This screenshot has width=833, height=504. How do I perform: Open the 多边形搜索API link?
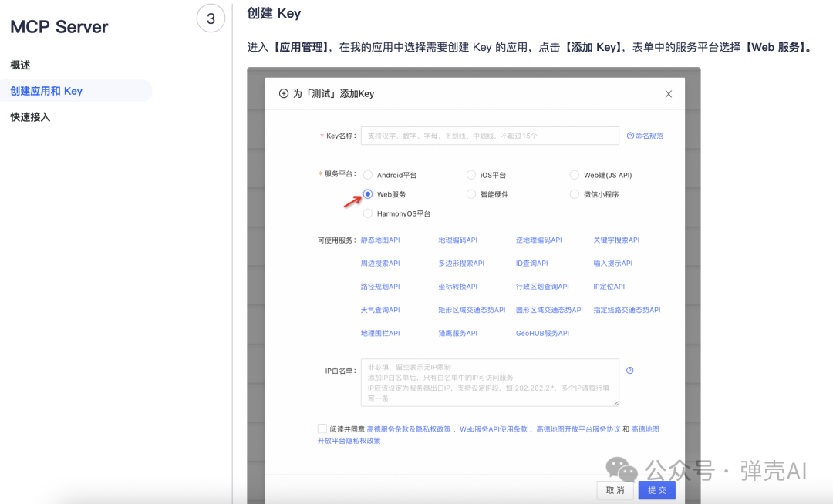(x=461, y=263)
